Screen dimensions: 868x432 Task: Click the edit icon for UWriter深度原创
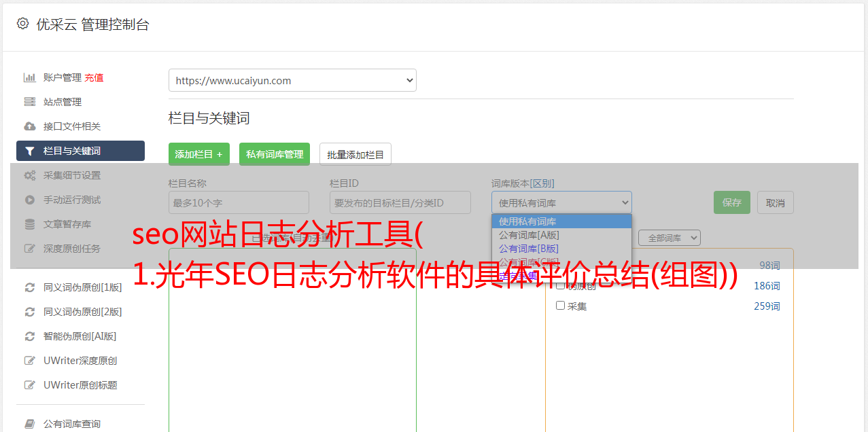point(30,361)
